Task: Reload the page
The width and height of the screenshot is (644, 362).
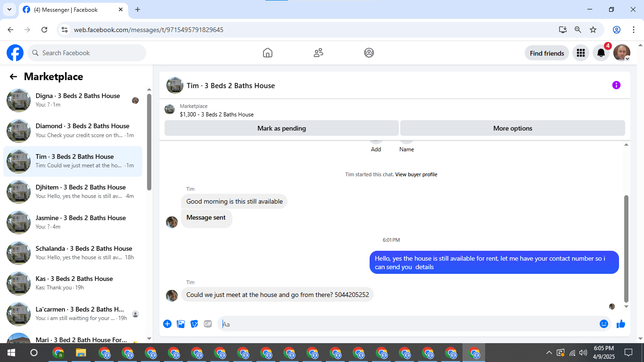Action: tap(44, 30)
